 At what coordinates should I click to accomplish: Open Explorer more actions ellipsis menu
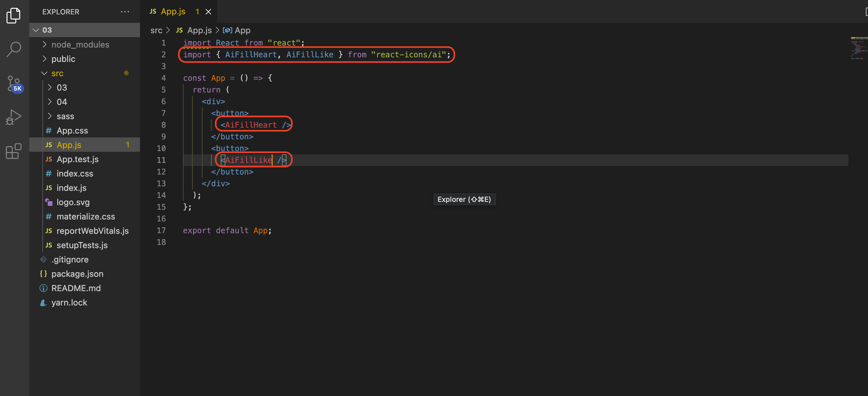click(x=125, y=12)
